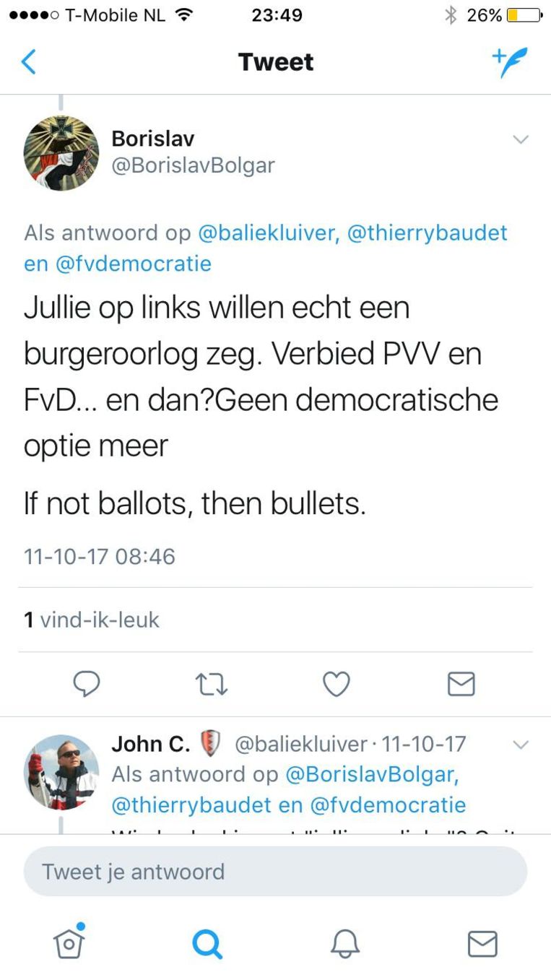Open the Search tab with the magnifier icon

(207, 943)
